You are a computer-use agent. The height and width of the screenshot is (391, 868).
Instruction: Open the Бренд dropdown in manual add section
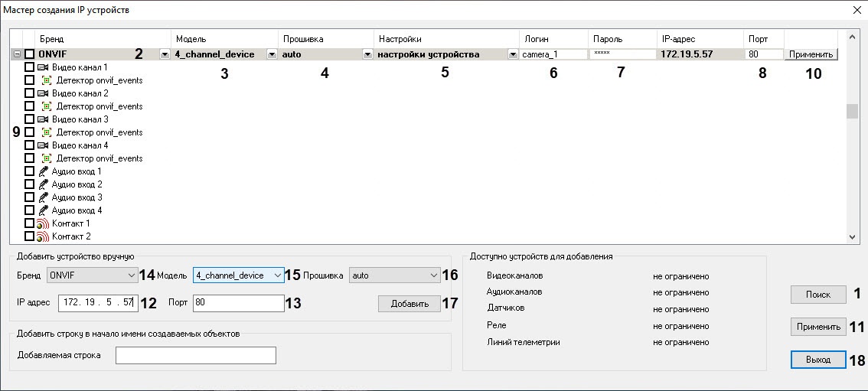92,275
